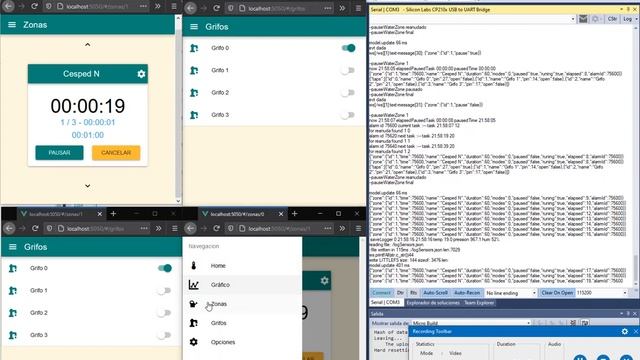Screen dimensions: 640x360
Task: Click scrollbar of top-left Zonas page
Action: coord(178,109)
